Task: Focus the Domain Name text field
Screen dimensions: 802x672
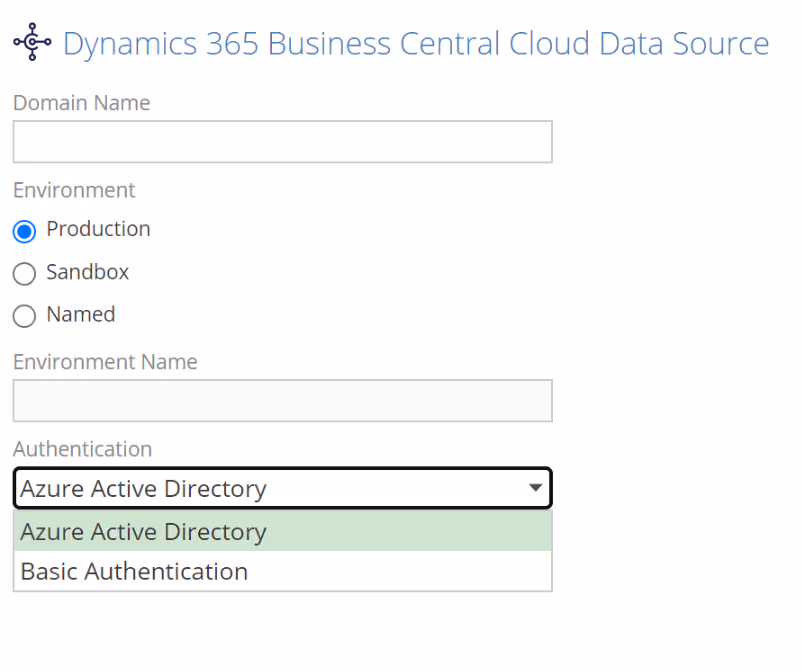Action: tap(282, 142)
